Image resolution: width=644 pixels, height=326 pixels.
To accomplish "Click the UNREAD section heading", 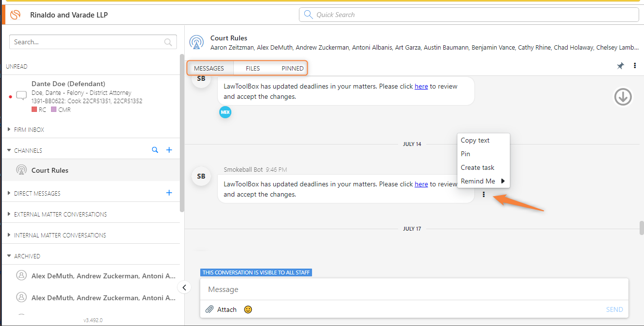I will (17, 67).
